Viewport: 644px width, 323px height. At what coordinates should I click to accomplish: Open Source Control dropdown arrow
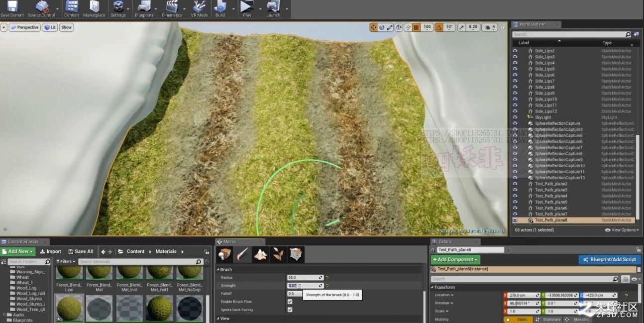(57, 8)
